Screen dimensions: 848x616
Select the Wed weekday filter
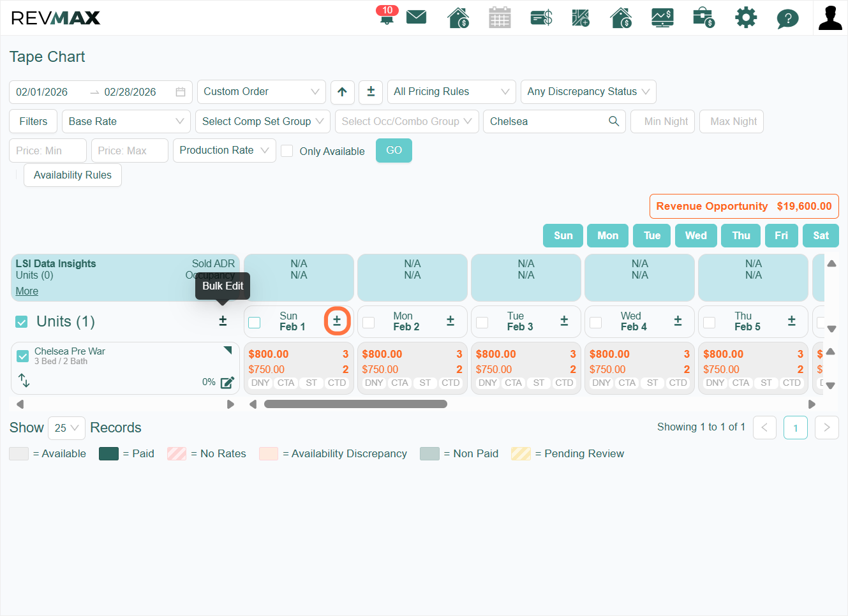click(x=696, y=235)
